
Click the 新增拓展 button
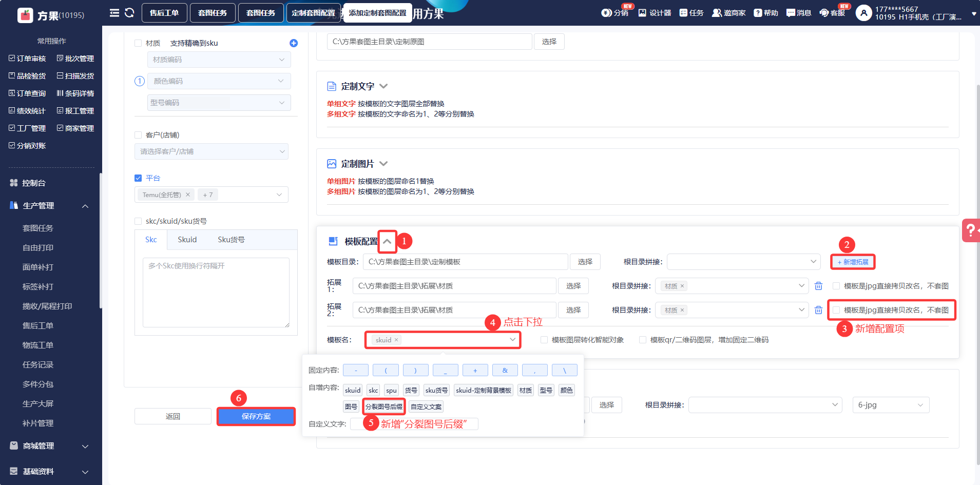pyautogui.click(x=853, y=262)
